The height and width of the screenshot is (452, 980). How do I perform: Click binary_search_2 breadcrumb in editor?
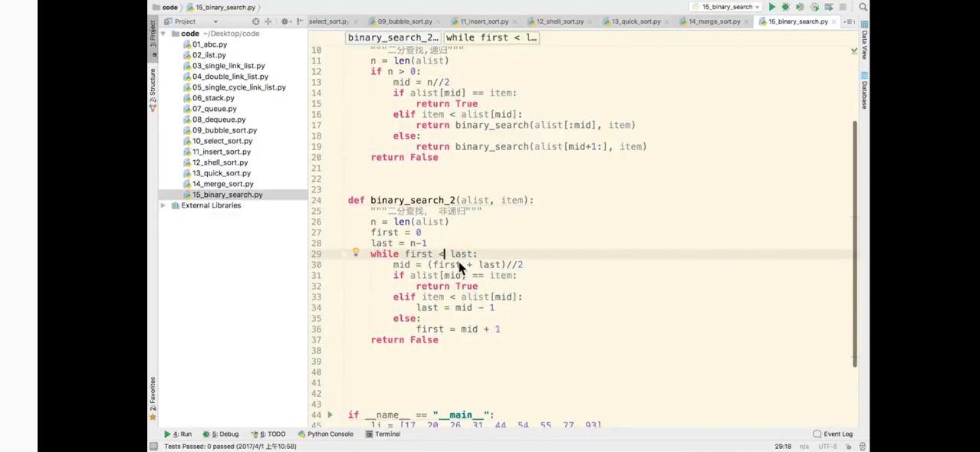(x=393, y=38)
